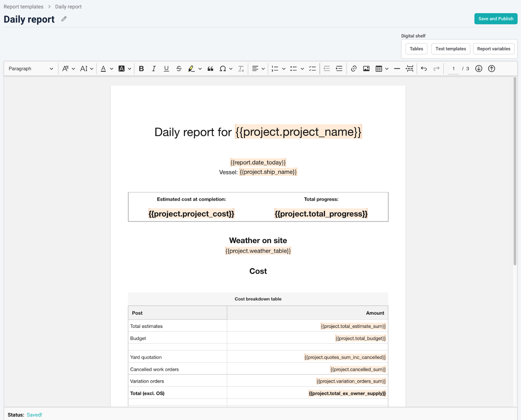The width and height of the screenshot is (521, 420).
Task: Expand the font family dropdown arrow
Action: tap(73, 69)
